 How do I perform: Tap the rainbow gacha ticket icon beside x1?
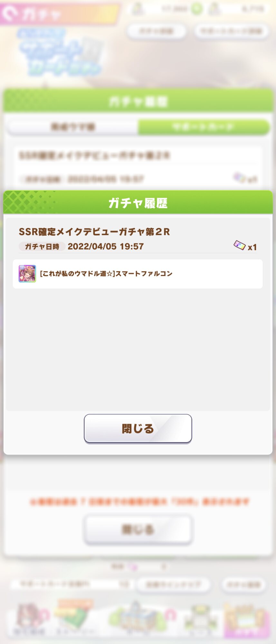pyautogui.click(x=239, y=246)
